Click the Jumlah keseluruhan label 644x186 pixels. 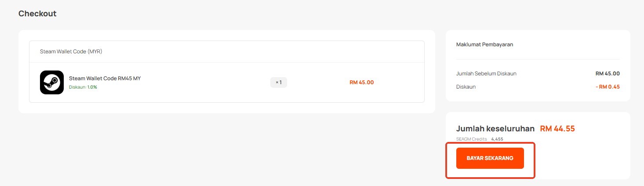(x=495, y=129)
